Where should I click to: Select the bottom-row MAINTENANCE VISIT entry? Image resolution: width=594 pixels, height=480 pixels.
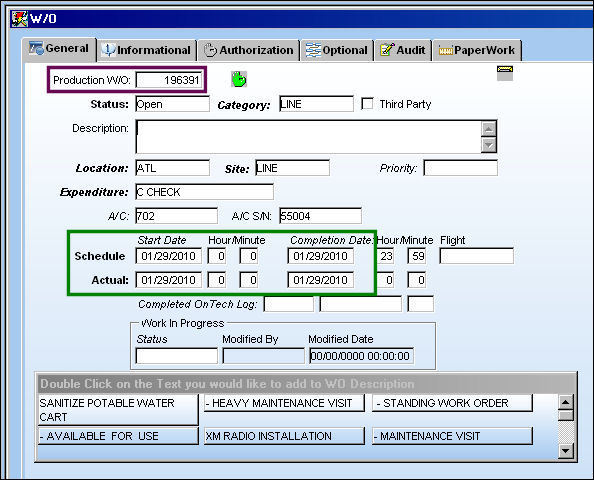coord(452,436)
